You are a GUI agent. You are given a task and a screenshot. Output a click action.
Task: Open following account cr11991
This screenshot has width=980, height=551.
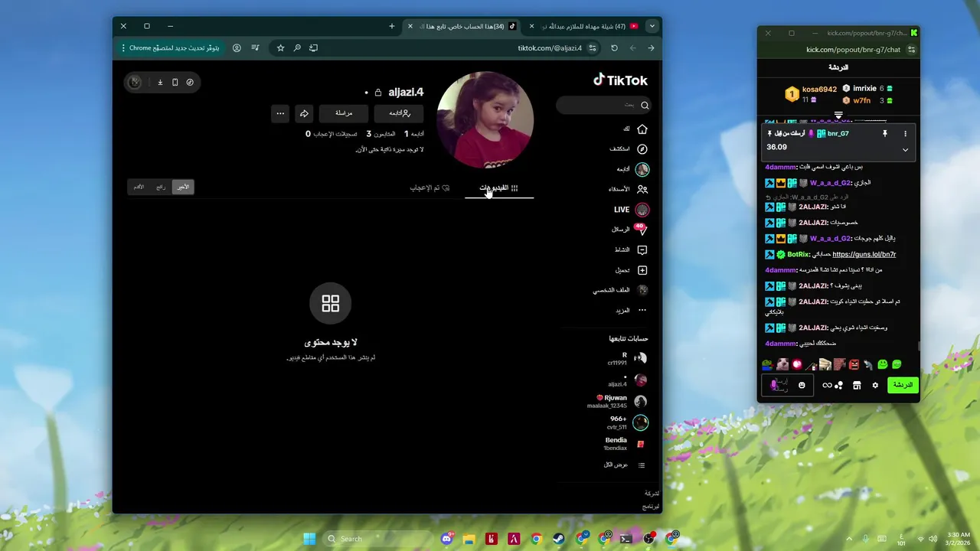click(x=628, y=358)
